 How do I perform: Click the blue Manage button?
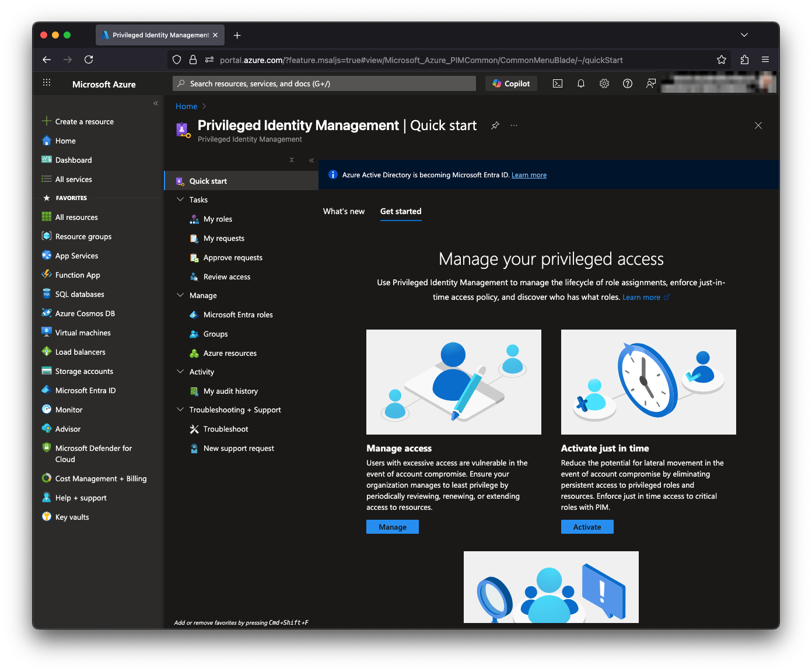[x=392, y=527]
